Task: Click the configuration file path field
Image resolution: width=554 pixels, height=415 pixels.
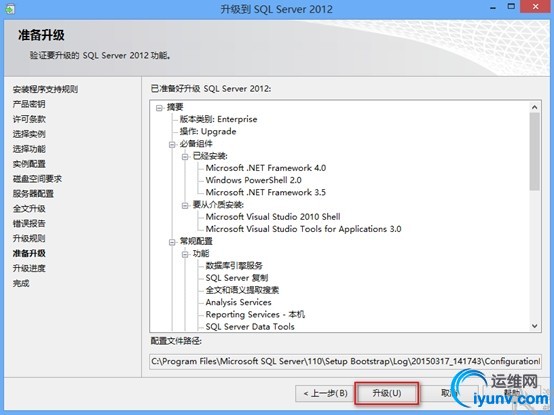Action: [346, 361]
